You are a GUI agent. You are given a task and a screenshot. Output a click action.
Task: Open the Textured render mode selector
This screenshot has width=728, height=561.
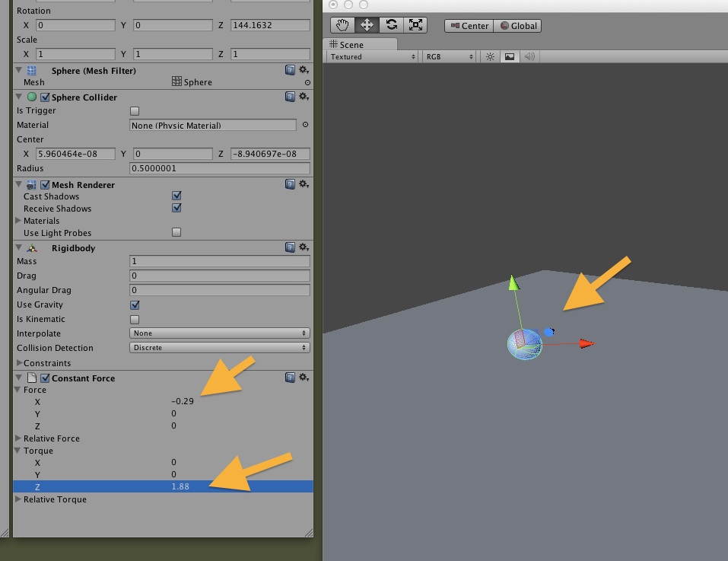(374, 56)
